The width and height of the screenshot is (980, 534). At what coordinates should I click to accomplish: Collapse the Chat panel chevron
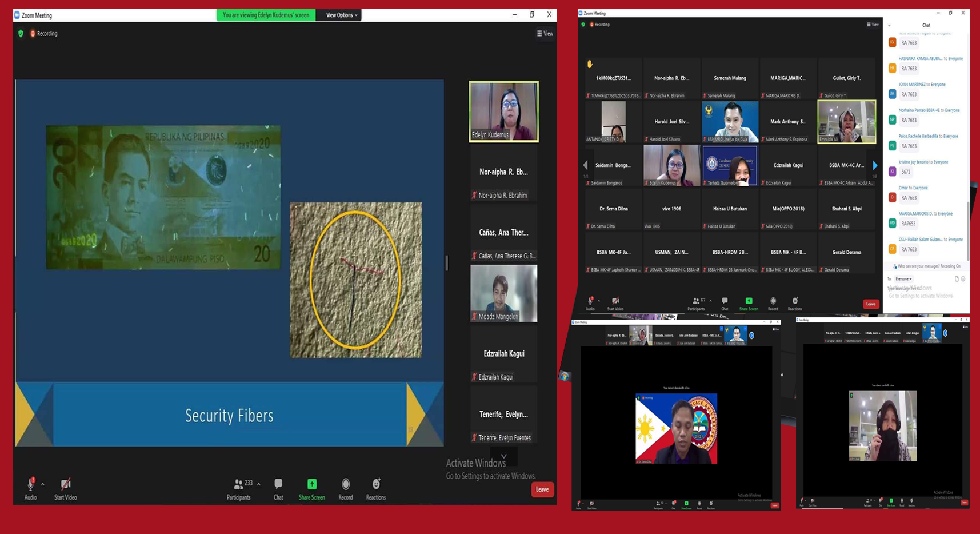tap(889, 25)
